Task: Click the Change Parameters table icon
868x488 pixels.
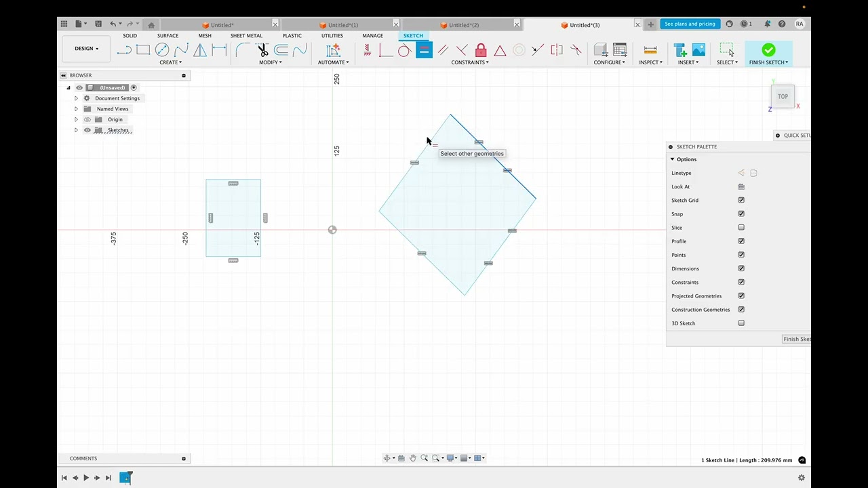Action: [620, 50]
